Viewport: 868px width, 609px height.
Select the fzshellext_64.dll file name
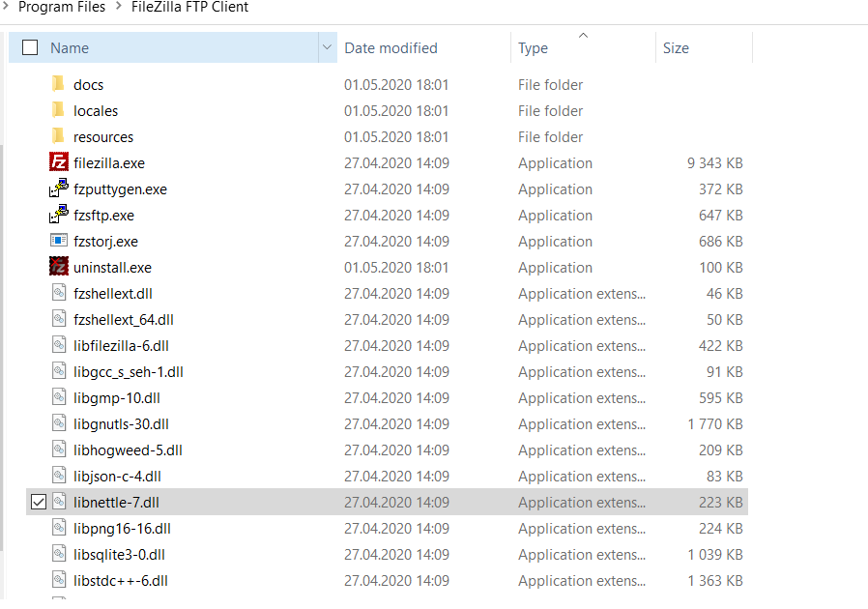(124, 319)
